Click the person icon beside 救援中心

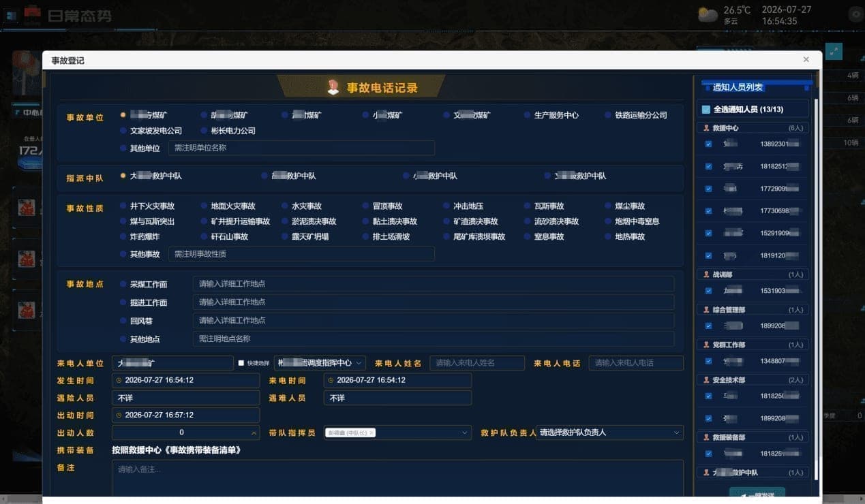706,128
